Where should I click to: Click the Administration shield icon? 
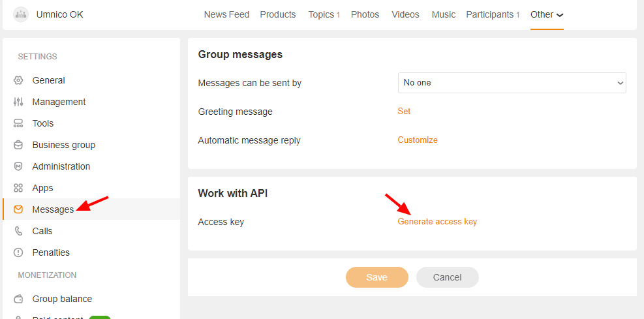(18, 166)
